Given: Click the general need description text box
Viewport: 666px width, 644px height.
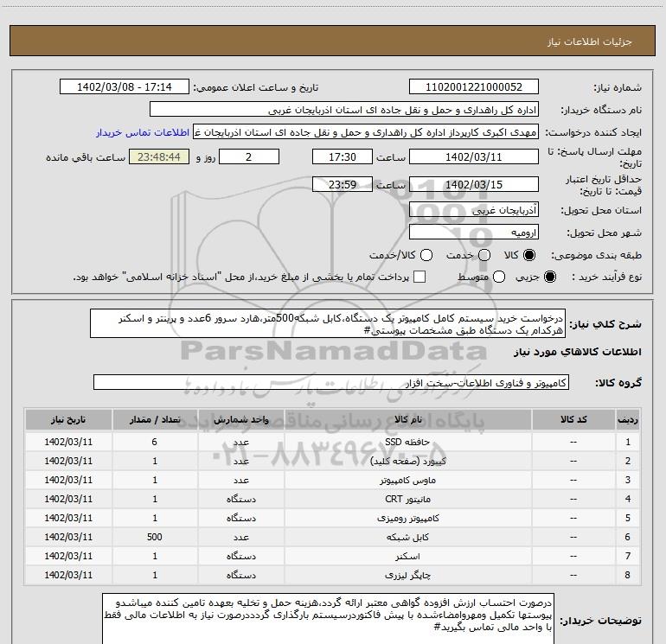Looking at the screenshot, I should point(328,324).
